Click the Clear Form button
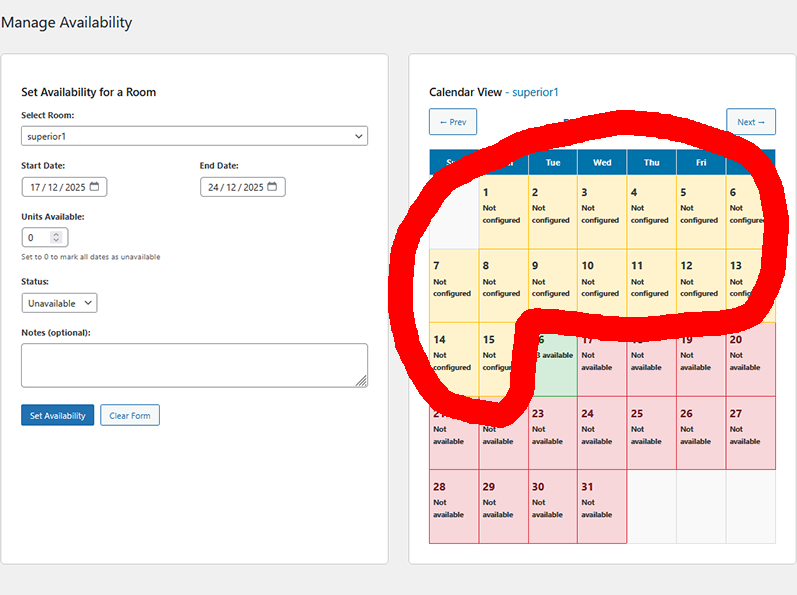The width and height of the screenshot is (797, 595). [130, 415]
